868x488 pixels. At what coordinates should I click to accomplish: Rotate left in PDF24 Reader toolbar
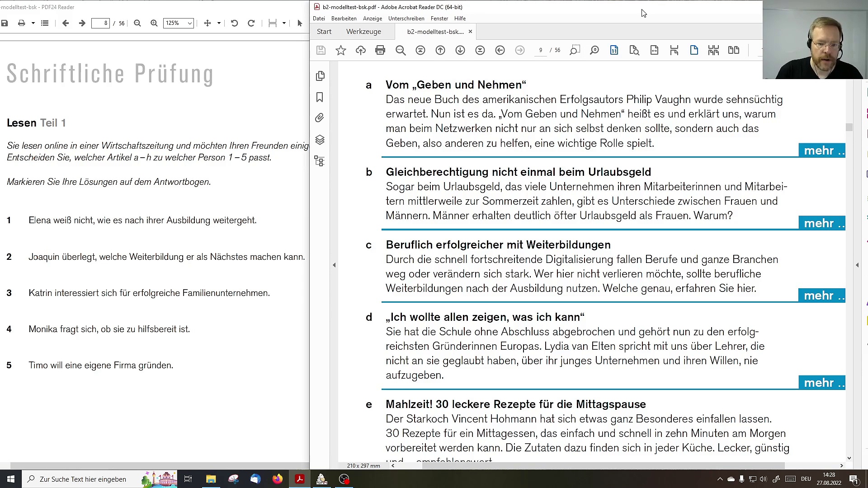tap(234, 23)
